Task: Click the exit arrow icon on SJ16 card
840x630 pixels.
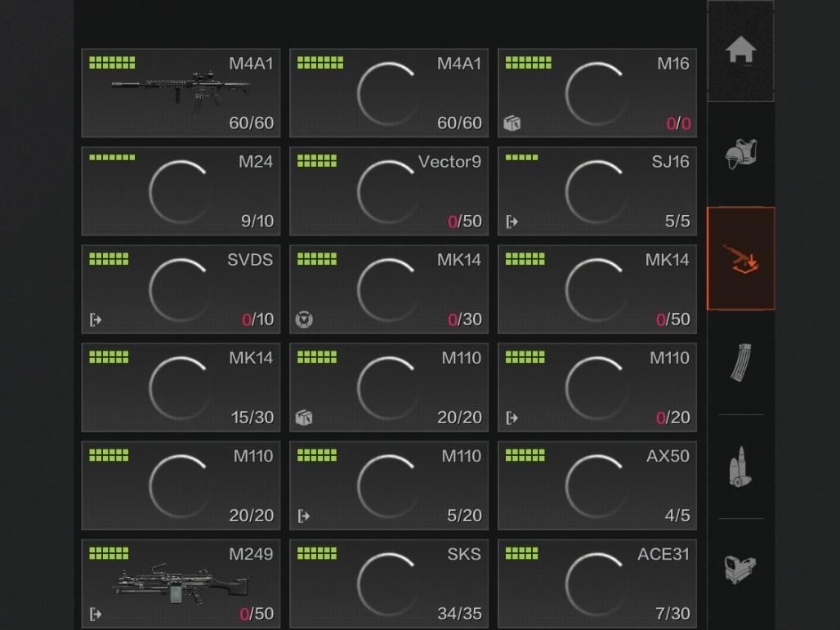Action: click(x=512, y=221)
